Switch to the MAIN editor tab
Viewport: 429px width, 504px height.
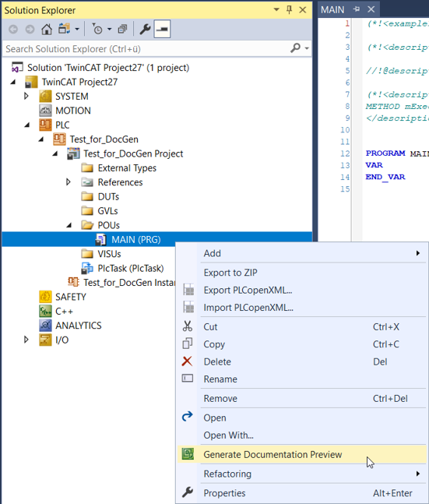click(x=332, y=9)
